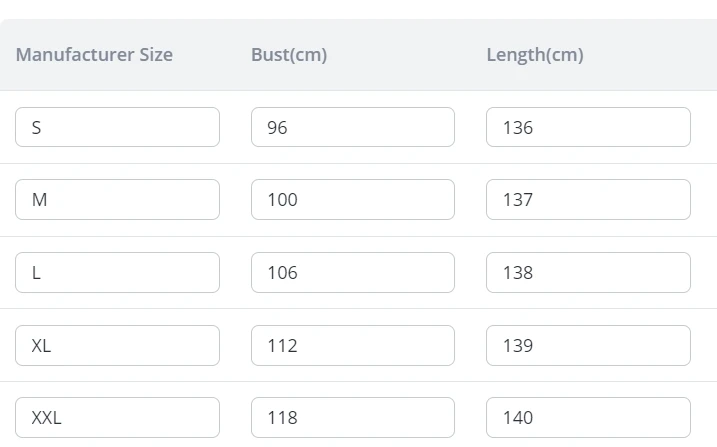Viewport: 717px width, 447px height.
Task: Click the Length field showing 137
Action: pos(588,200)
